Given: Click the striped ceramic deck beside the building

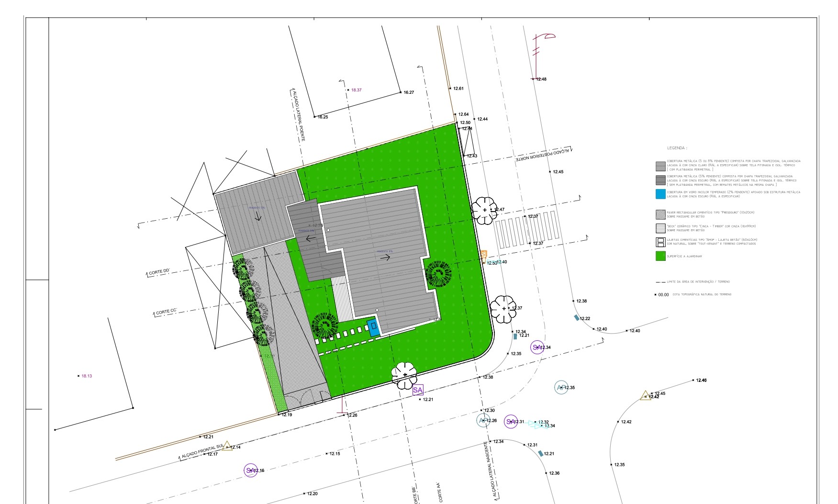Looking at the screenshot, I should [x=343, y=299].
